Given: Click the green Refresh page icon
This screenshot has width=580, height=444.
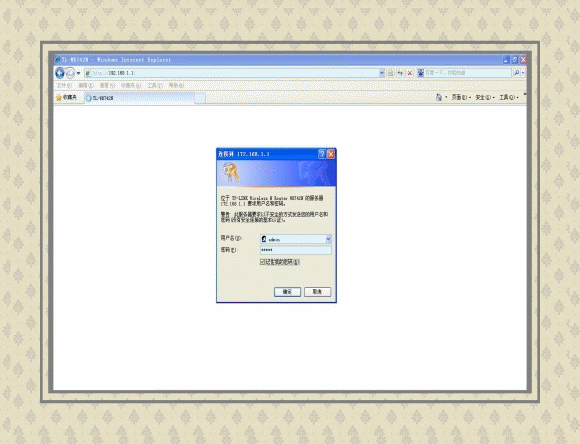Looking at the screenshot, I should (x=400, y=73).
